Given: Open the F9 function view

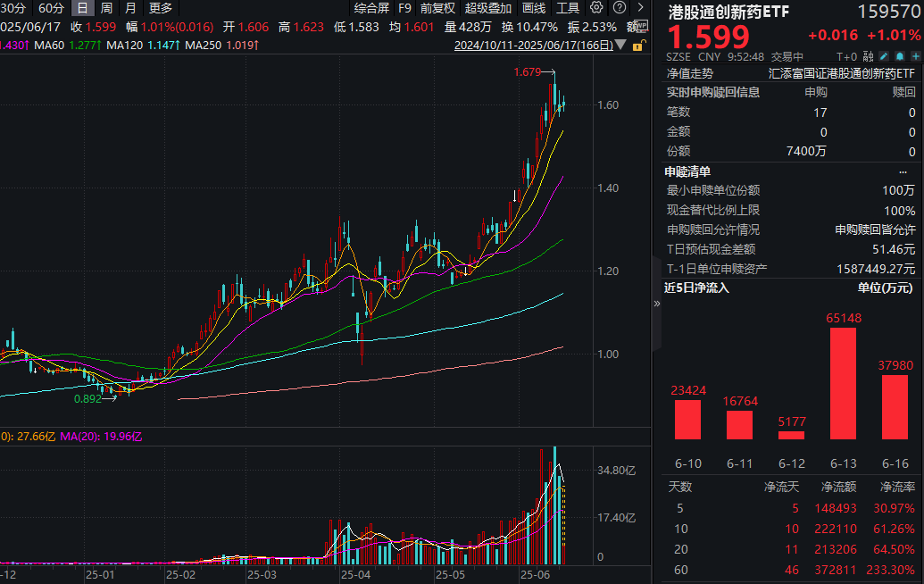Looking at the screenshot, I should (405, 8).
